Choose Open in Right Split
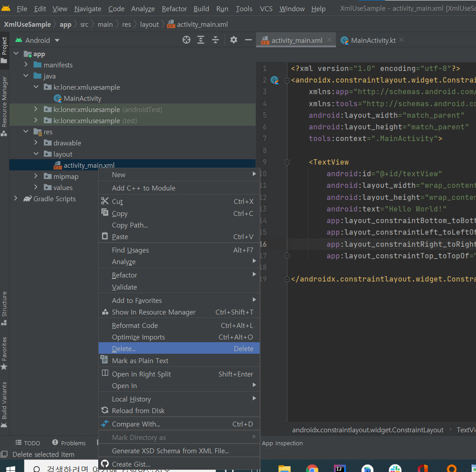Viewport: 476px width, 472px height. 179,374
